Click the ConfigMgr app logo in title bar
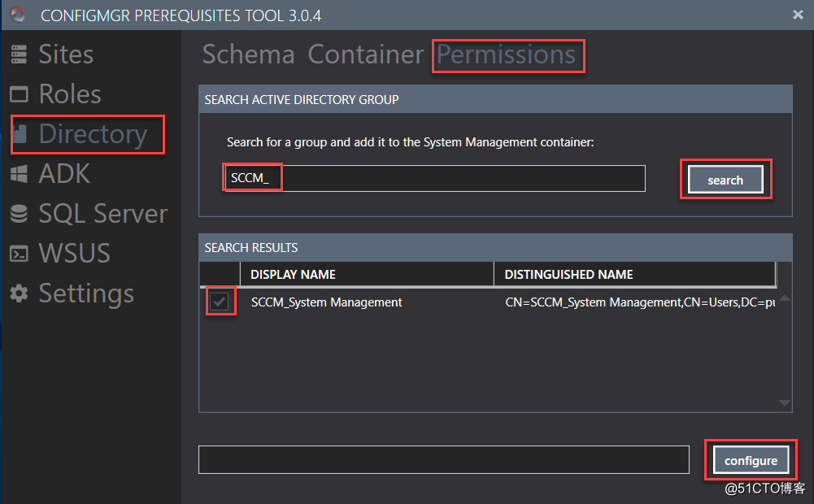Viewport: 814px width, 504px height. (17, 15)
